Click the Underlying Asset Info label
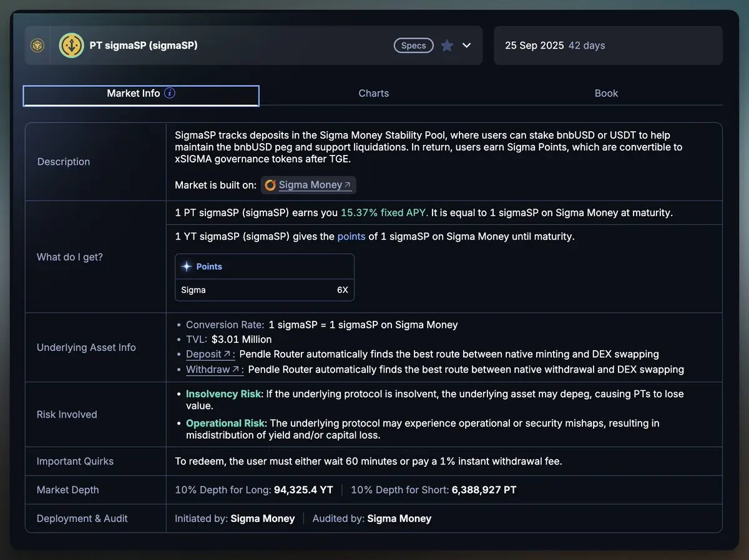Viewport: 749px width, 560px height. (86, 348)
